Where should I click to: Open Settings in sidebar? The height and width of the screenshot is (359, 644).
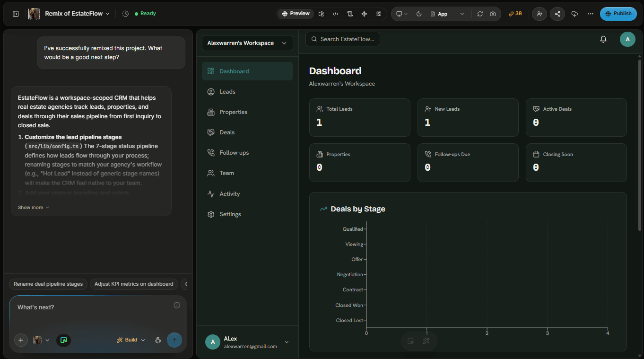(x=247, y=214)
